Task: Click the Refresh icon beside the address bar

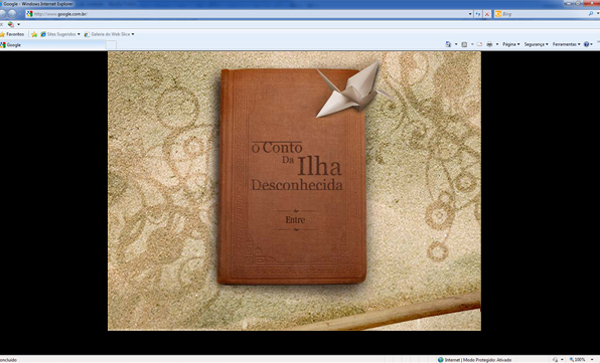Action: [x=478, y=14]
